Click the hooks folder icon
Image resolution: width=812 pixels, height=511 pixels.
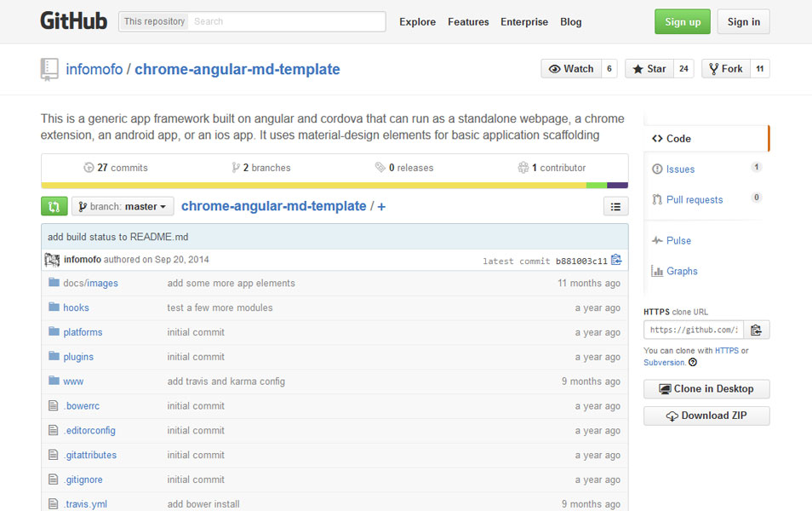(54, 307)
